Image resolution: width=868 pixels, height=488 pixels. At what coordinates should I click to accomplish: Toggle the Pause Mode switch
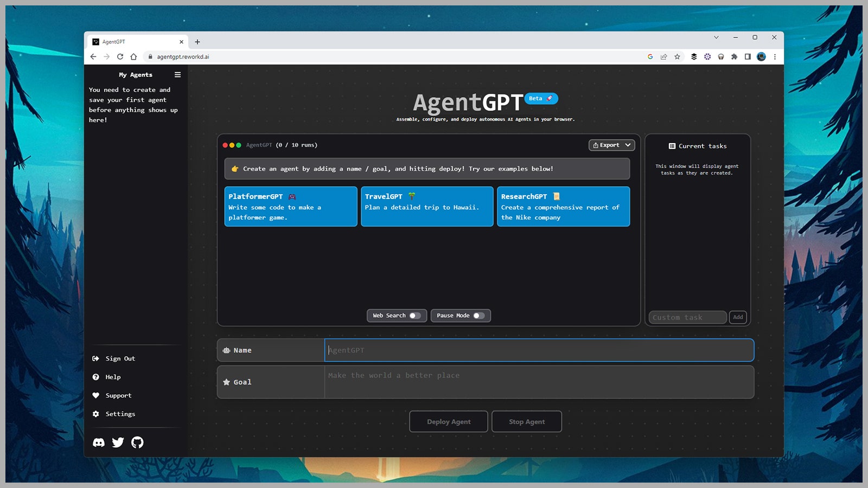click(x=478, y=316)
